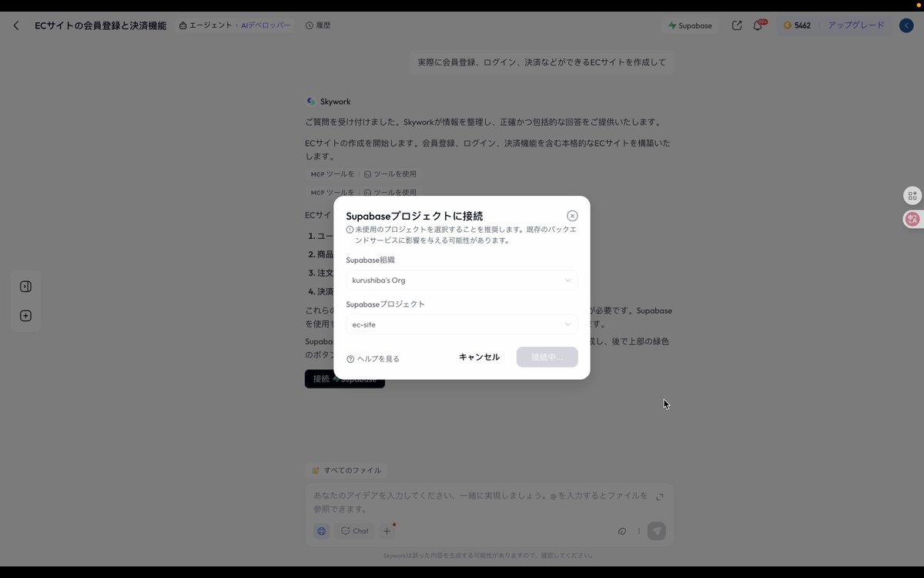Screen dimensions: 924x578
Task: Click the panel collapse icon in the sidebar
Action: (25, 286)
